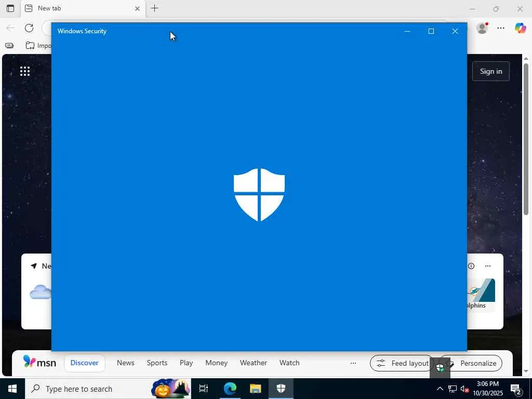This screenshot has height=399, width=532.
Task: Click the page vertical scrollbar thumb
Action: pos(526,139)
